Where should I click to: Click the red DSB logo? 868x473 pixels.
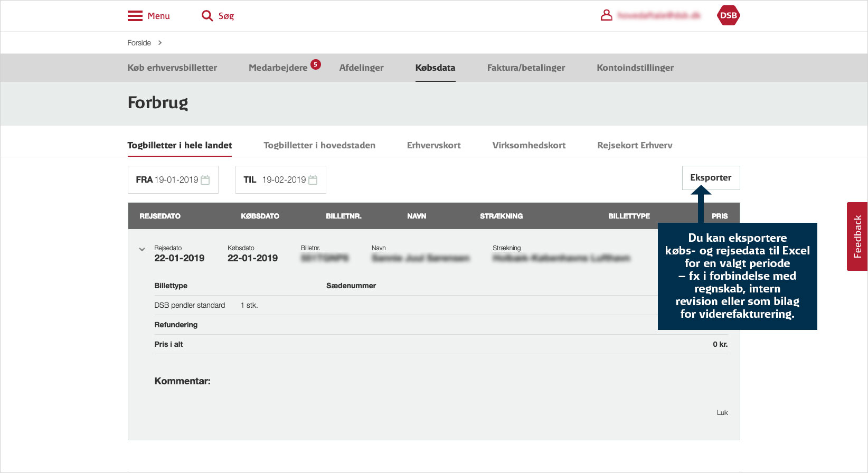728,15
